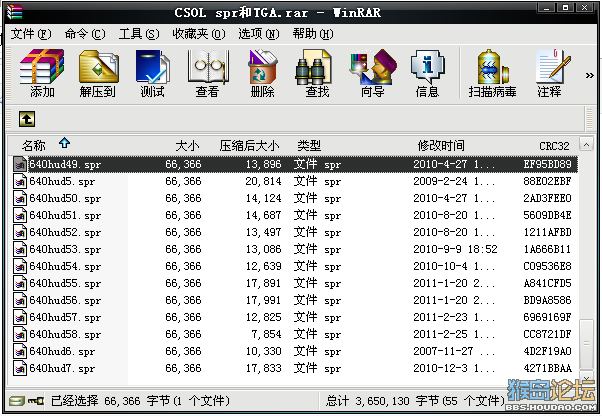Show archive Info (信息) icon
Screen dimensions: 602x416
427,73
